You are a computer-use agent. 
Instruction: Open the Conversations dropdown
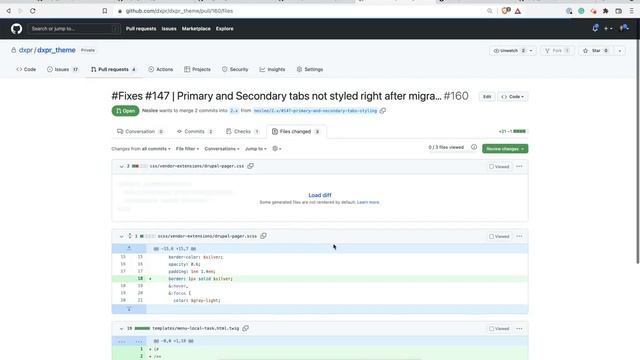click(x=222, y=149)
